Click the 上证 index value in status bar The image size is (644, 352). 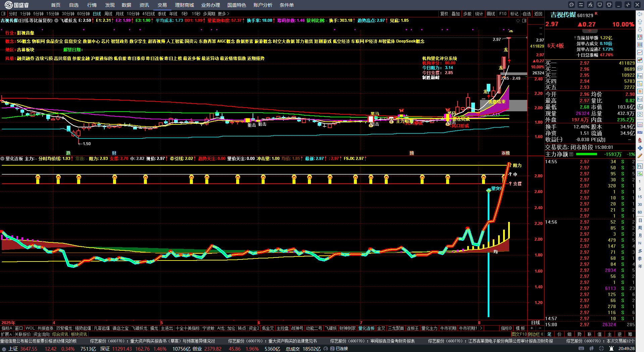point(29,349)
